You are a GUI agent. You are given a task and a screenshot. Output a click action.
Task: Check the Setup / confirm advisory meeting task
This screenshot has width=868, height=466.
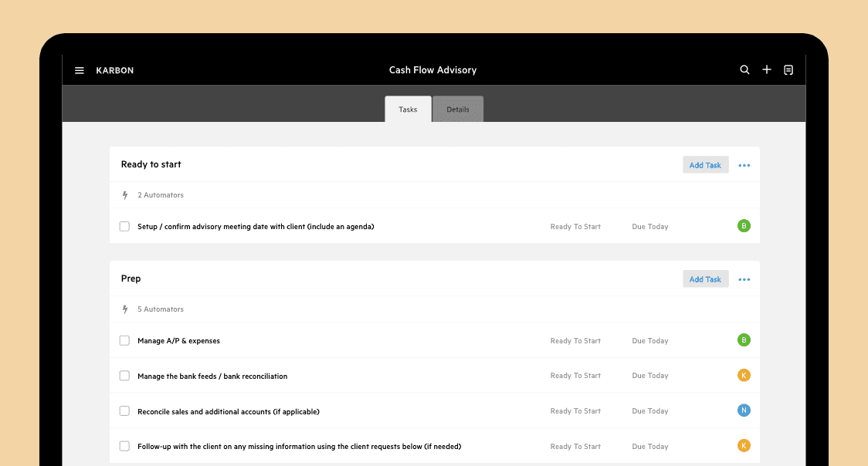(x=124, y=226)
